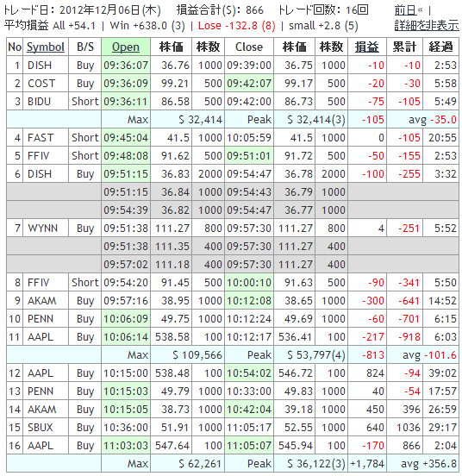Screen dimensions: 462x476
Task: Click the subtotal +1,784
Action: point(367,464)
